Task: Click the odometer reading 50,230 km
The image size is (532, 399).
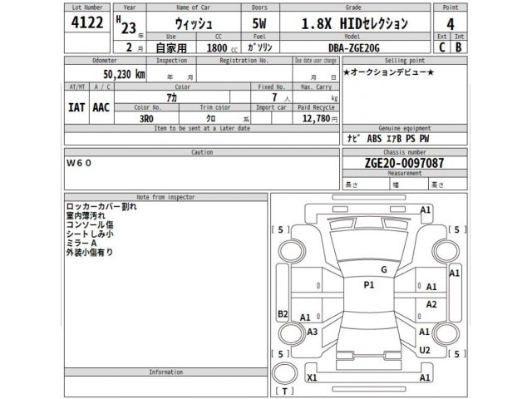Action: coord(124,74)
